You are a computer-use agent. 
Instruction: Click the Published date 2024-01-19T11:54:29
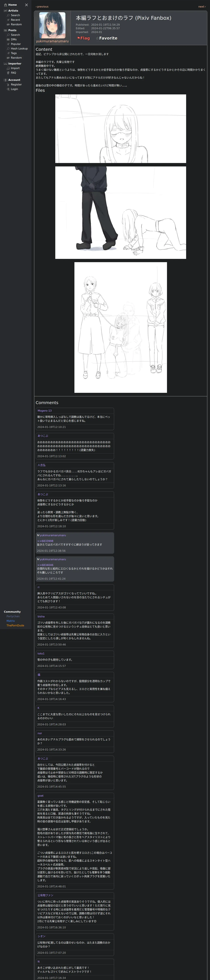point(105,25)
